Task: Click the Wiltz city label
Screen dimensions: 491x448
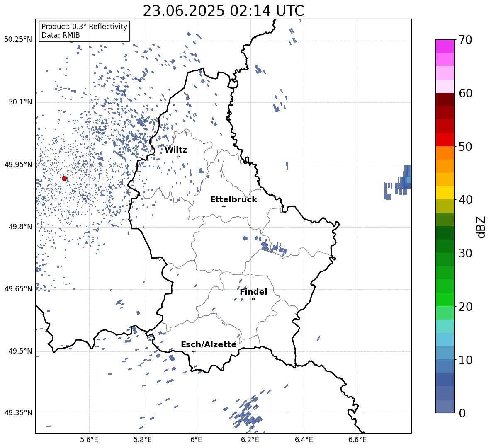Action: click(176, 150)
